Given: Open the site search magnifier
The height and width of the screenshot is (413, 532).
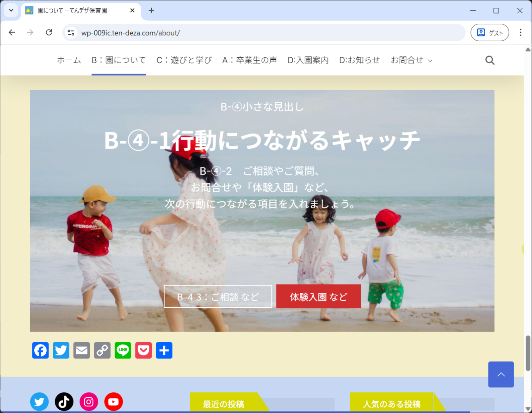Looking at the screenshot, I should 490,60.
